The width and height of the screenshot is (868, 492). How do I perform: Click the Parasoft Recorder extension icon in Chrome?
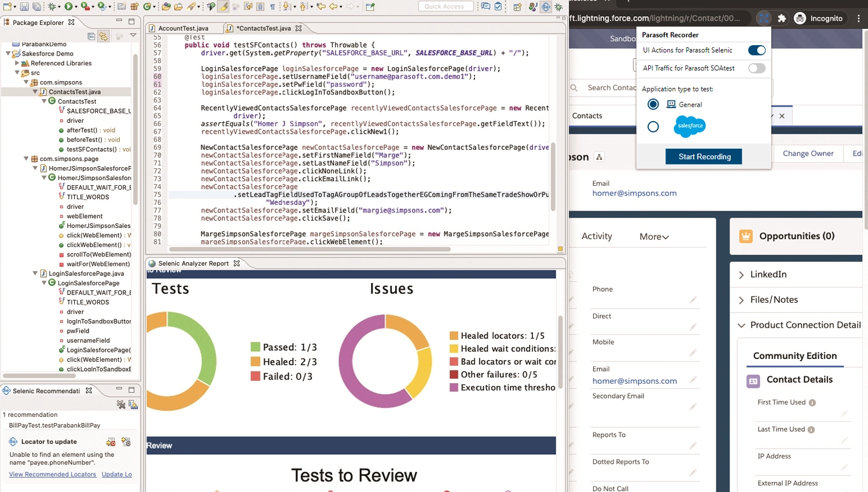tap(764, 18)
